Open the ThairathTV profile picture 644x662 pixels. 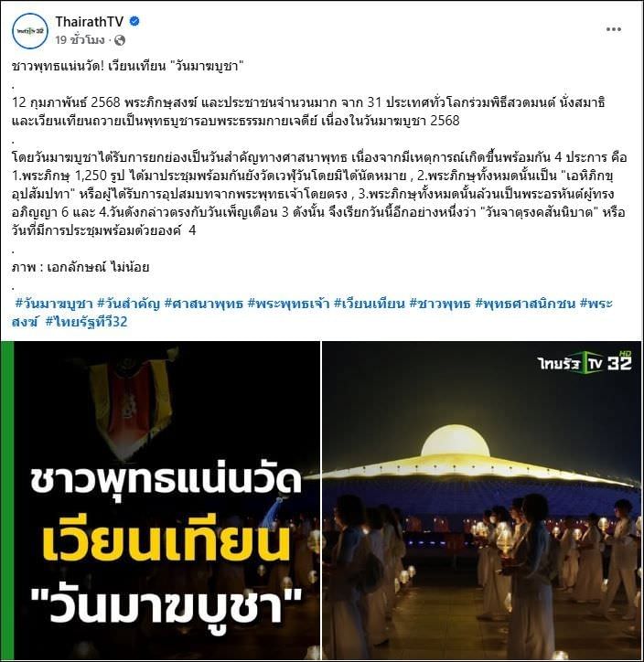pyautogui.click(x=30, y=30)
